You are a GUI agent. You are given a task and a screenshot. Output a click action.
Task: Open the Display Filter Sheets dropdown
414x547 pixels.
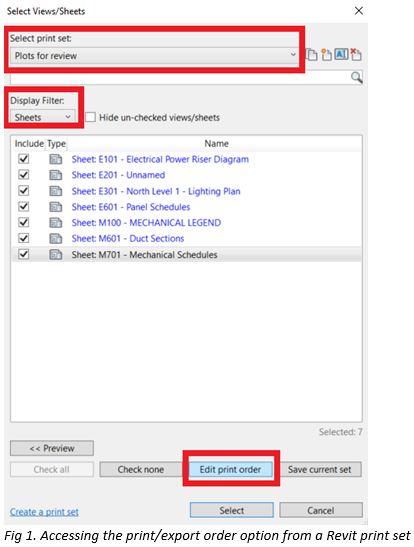pyautogui.click(x=43, y=117)
